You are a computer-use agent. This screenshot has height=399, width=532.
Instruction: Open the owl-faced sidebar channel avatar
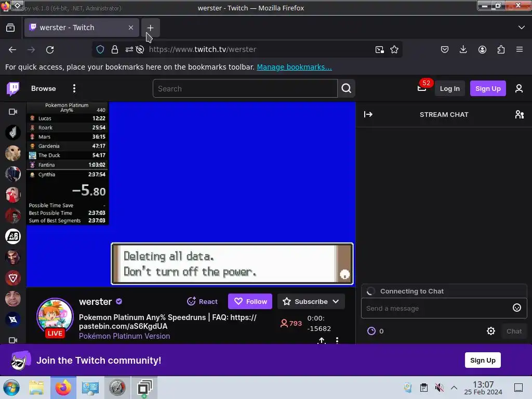13,153
